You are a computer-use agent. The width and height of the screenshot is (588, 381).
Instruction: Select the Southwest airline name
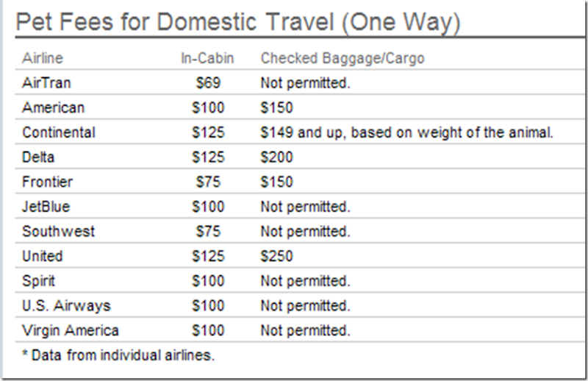pos(59,232)
